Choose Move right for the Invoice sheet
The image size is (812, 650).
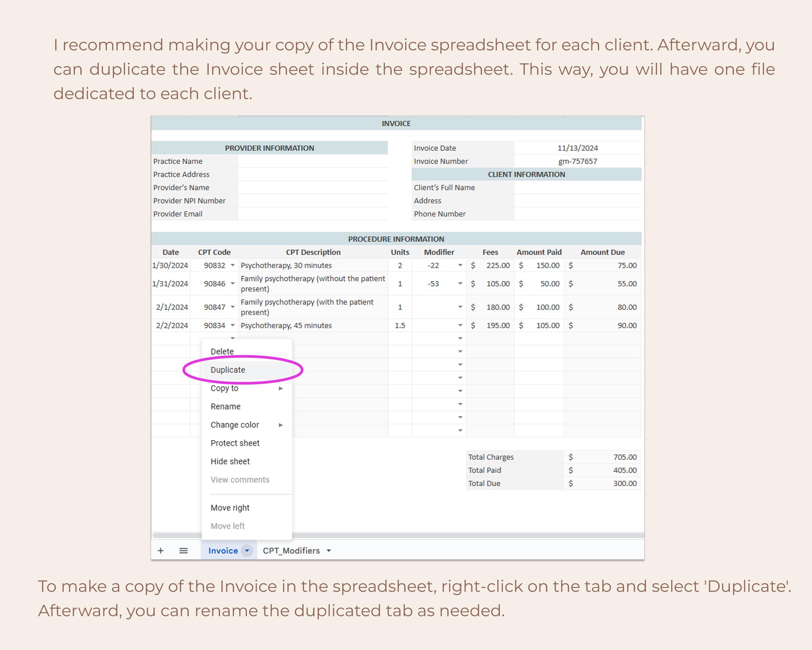[x=230, y=508]
